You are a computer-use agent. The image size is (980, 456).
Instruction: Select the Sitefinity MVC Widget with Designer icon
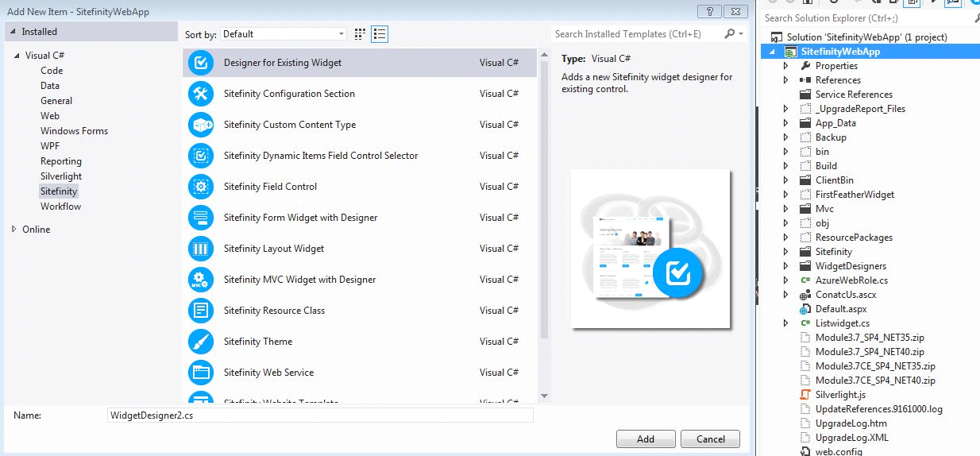coord(201,280)
